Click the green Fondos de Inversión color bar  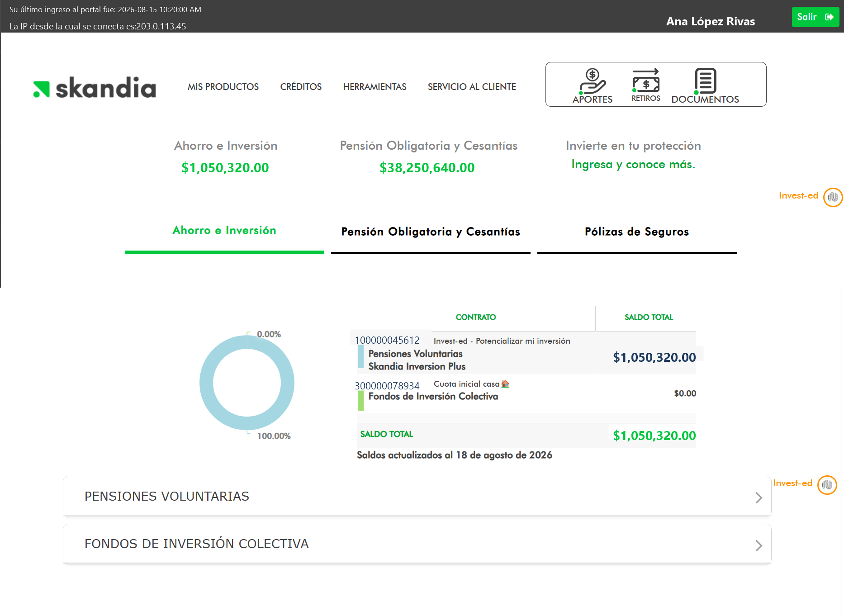click(360, 401)
